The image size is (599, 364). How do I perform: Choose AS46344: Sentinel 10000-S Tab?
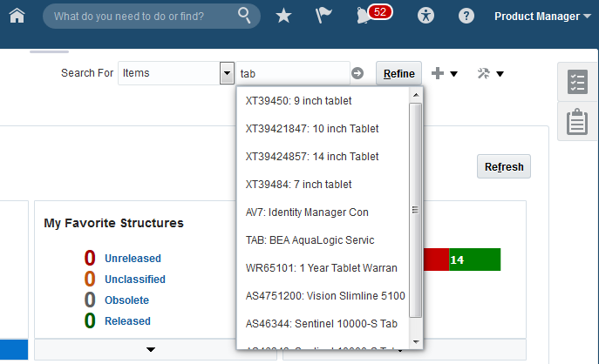(323, 324)
